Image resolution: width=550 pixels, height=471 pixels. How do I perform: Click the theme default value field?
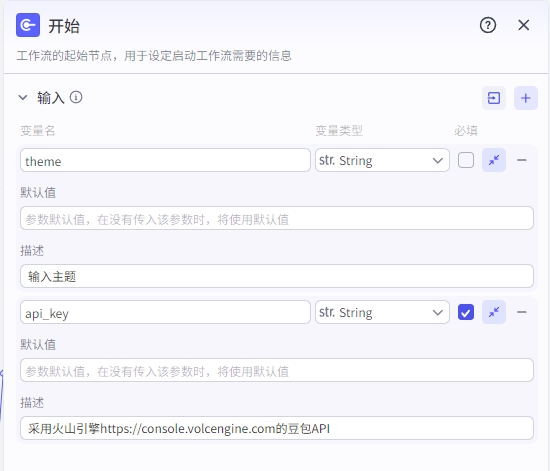pyautogui.click(x=277, y=218)
